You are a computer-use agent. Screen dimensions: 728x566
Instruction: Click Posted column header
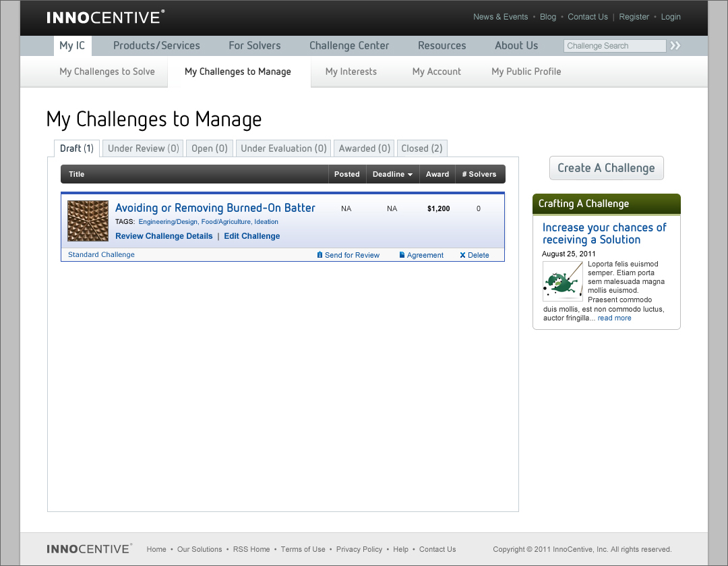pos(347,174)
